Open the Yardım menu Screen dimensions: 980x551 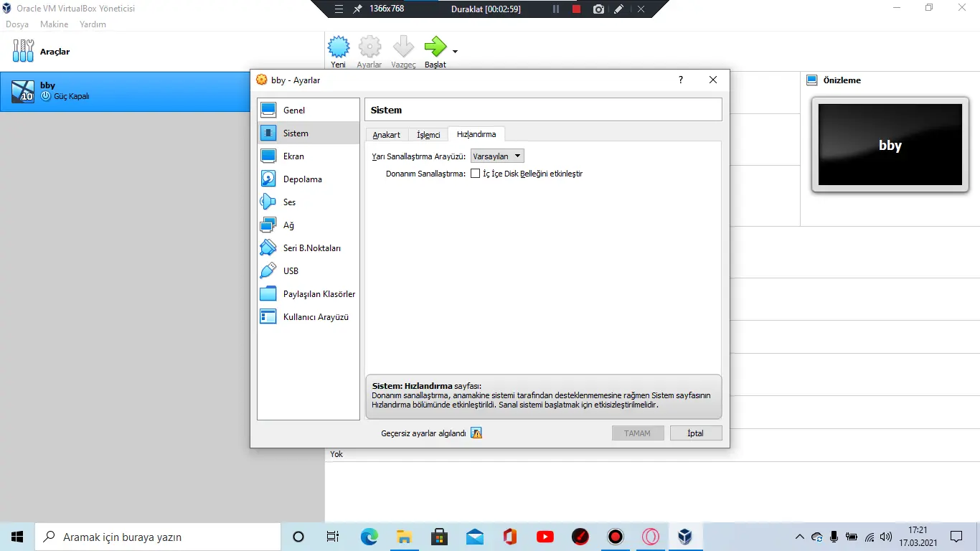coord(93,24)
